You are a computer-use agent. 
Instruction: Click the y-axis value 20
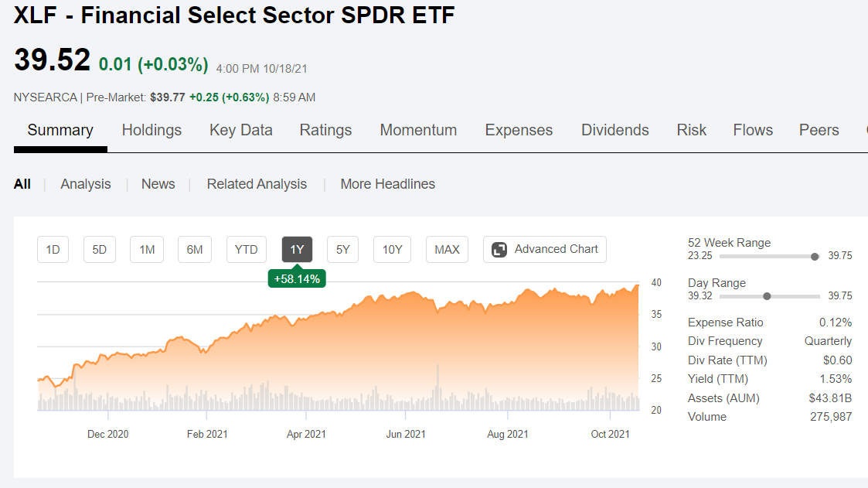pos(656,410)
